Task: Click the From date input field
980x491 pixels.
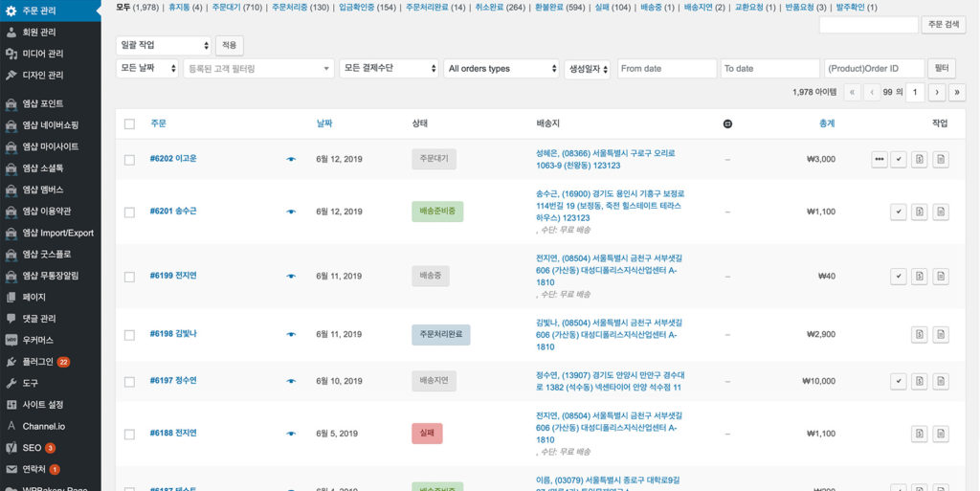Action: click(x=666, y=68)
